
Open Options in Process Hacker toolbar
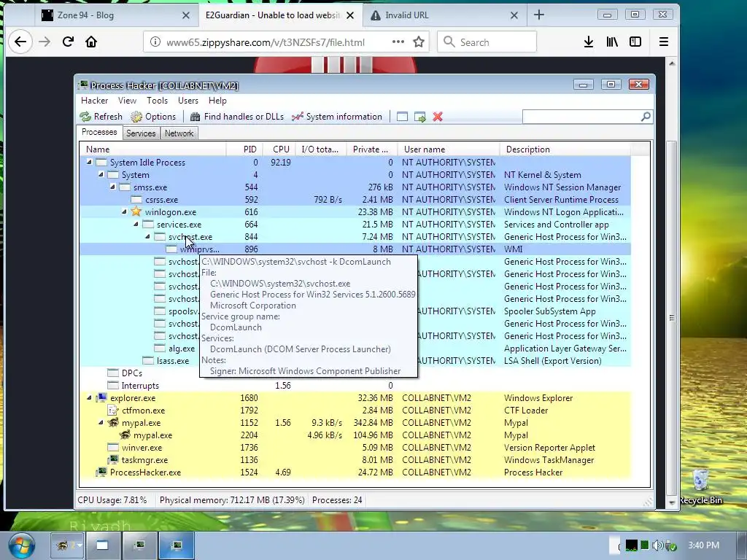pyautogui.click(x=153, y=117)
